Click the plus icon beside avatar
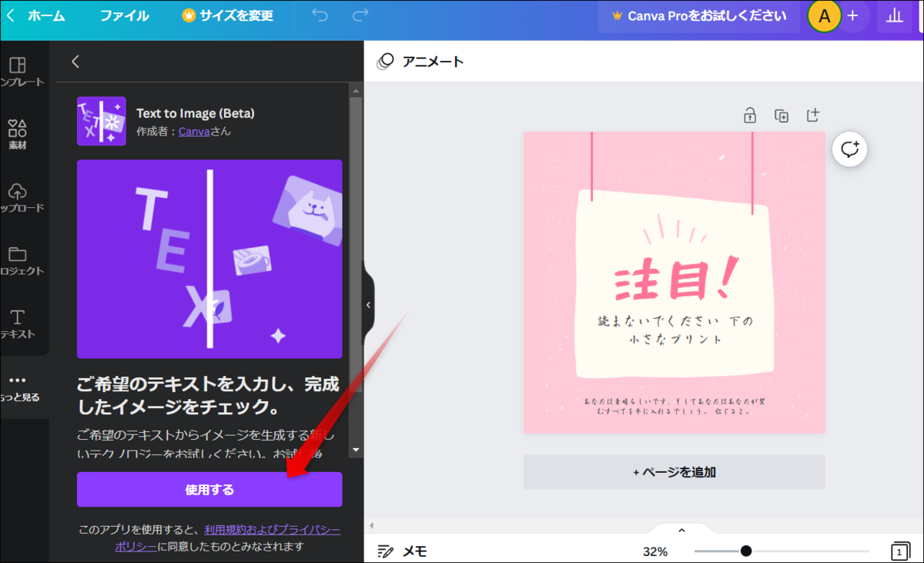 point(852,16)
